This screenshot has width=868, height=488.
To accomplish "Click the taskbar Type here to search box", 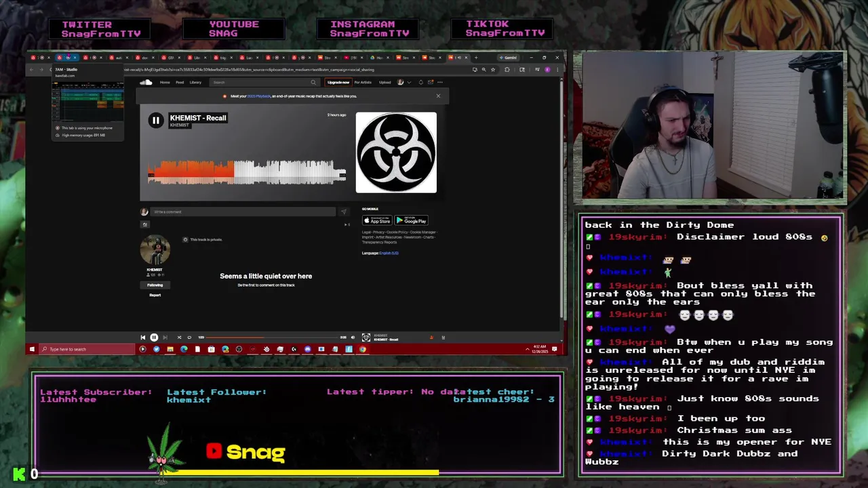I will (88, 349).
